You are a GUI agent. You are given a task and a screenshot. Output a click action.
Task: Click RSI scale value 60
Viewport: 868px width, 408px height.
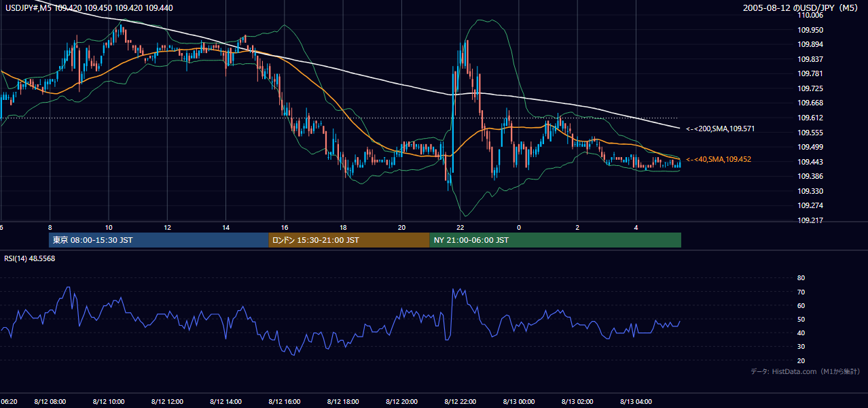pyautogui.click(x=801, y=305)
